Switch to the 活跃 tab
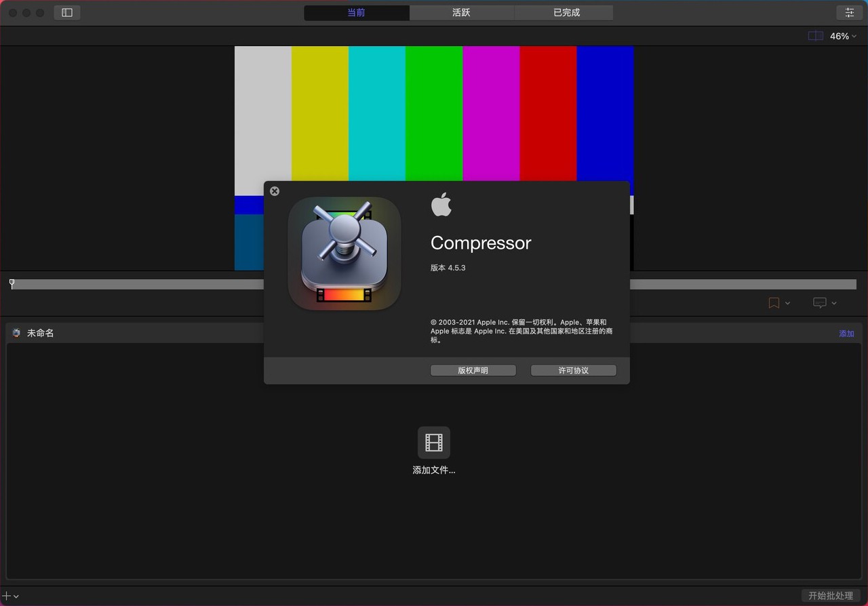The image size is (868, 606). (x=461, y=12)
